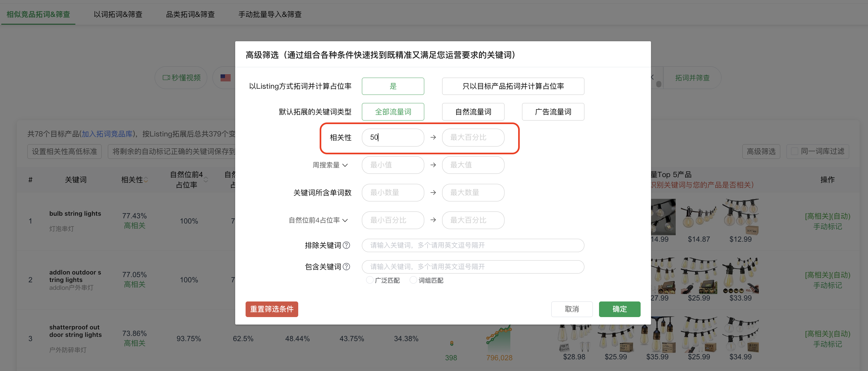Click the 包含关键词 help question icon
Image resolution: width=868 pixels, height=371 pixels.
click(x=346, y=266)
